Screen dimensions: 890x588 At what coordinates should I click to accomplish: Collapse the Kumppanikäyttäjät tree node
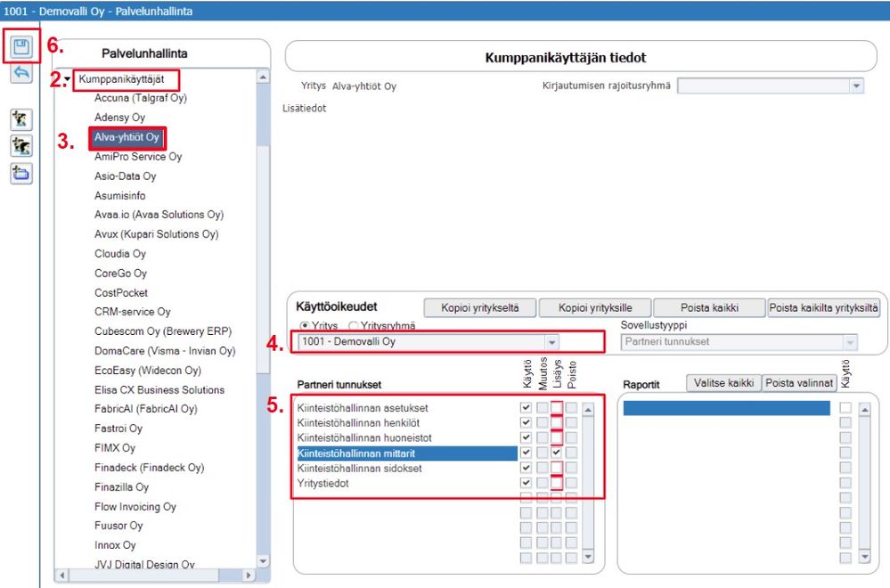click(68, 79)
